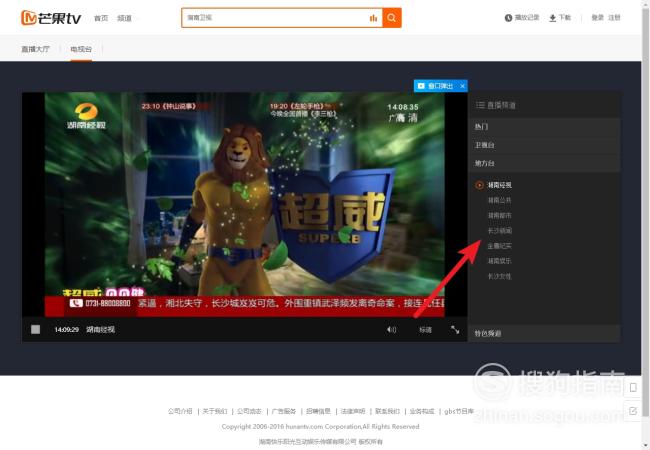Select the 湖南娱乐 channel
This screenshot has height=450, width=650.
(x=499, y=261)
